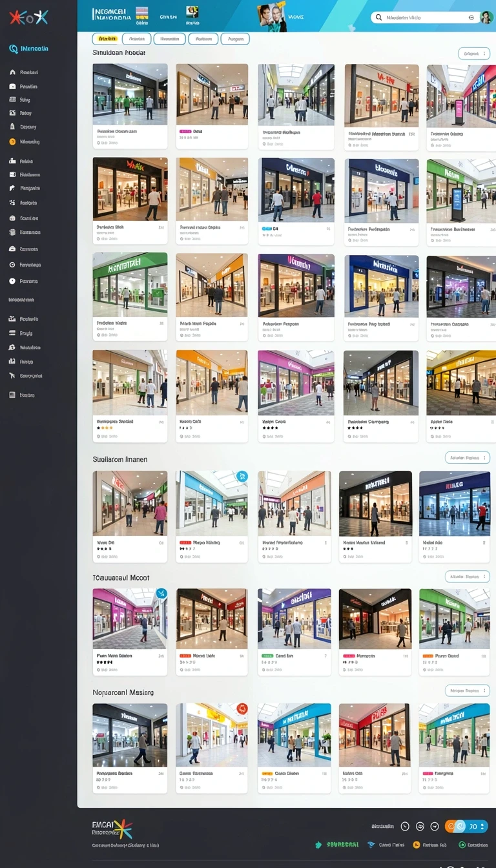
Task: Click the red badge on yellow storefront thumbnail
Action: (242, 709)
